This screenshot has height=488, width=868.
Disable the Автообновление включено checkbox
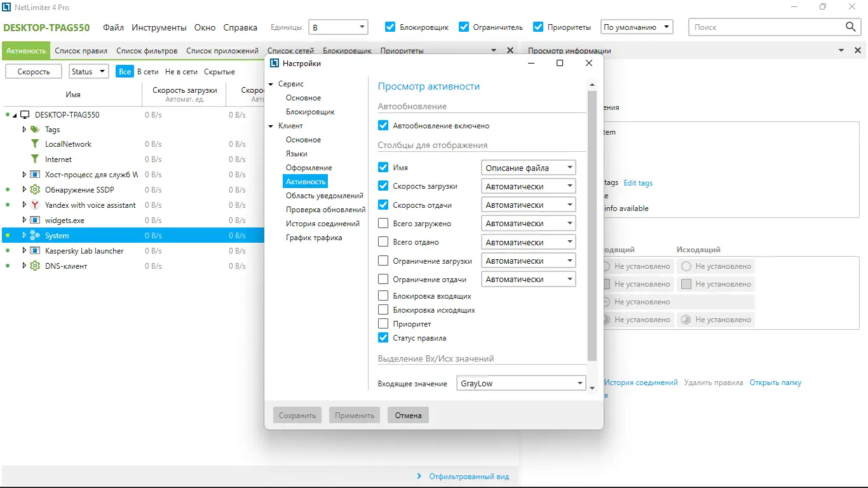point(383,126)
